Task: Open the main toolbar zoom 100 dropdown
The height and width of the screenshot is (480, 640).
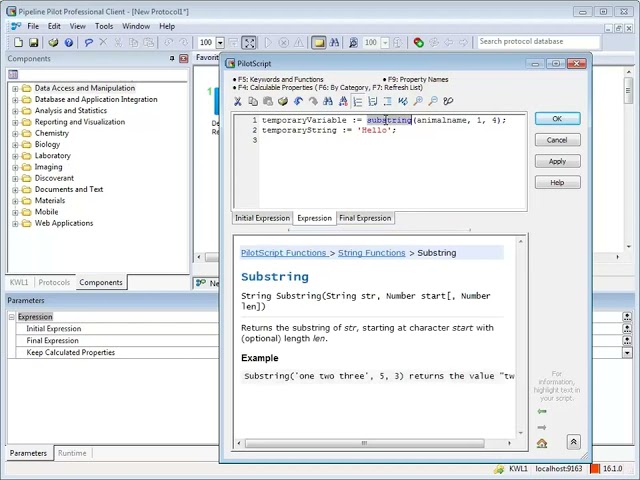Action: coord(220,42)
